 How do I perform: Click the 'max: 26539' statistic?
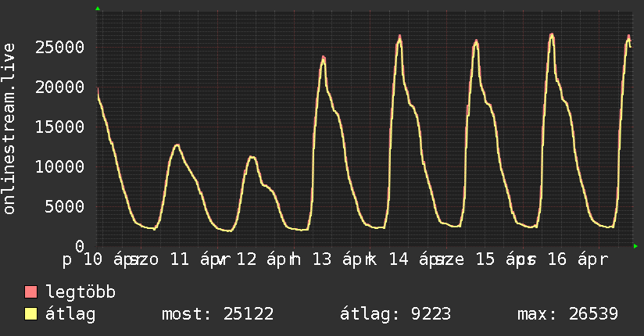[567, 314]
